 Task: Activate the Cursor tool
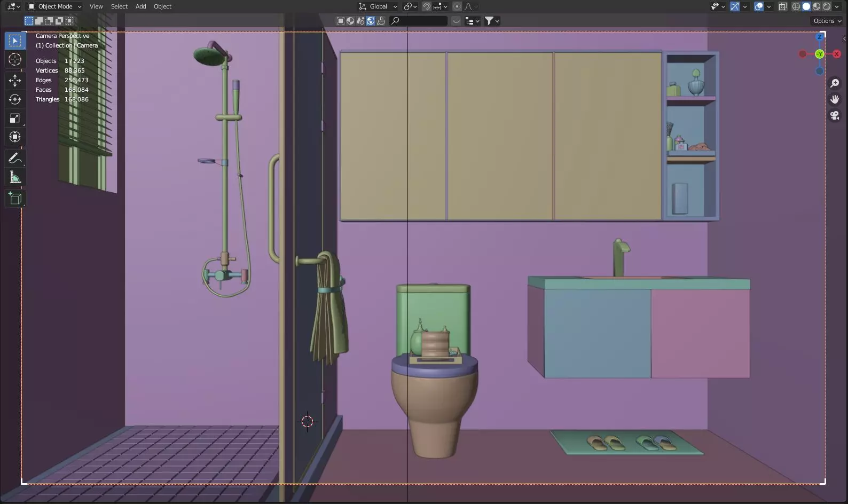(x=15, y=59)
